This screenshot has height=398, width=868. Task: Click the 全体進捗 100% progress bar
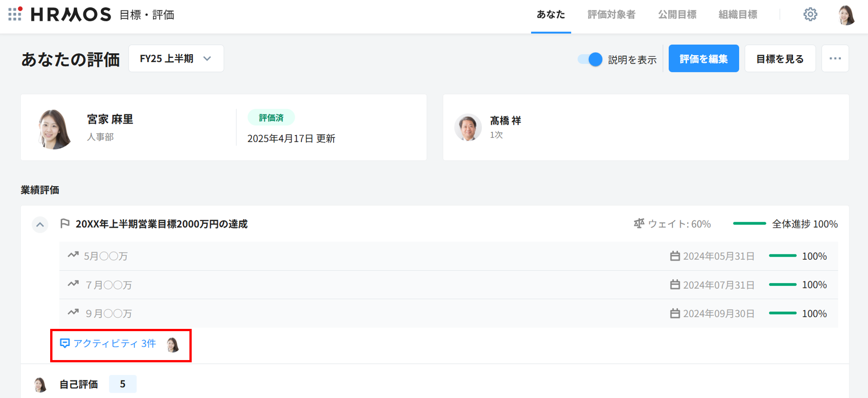pos(749,224)
